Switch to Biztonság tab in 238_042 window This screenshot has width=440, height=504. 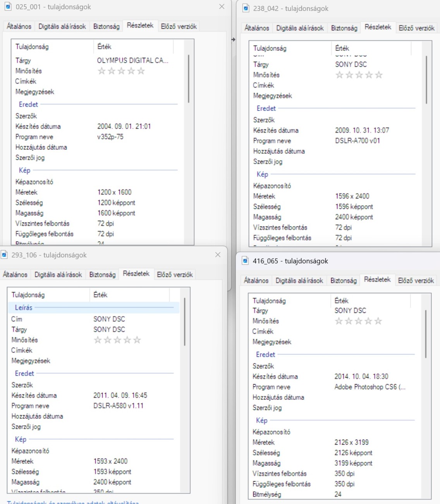coord(344,28)
